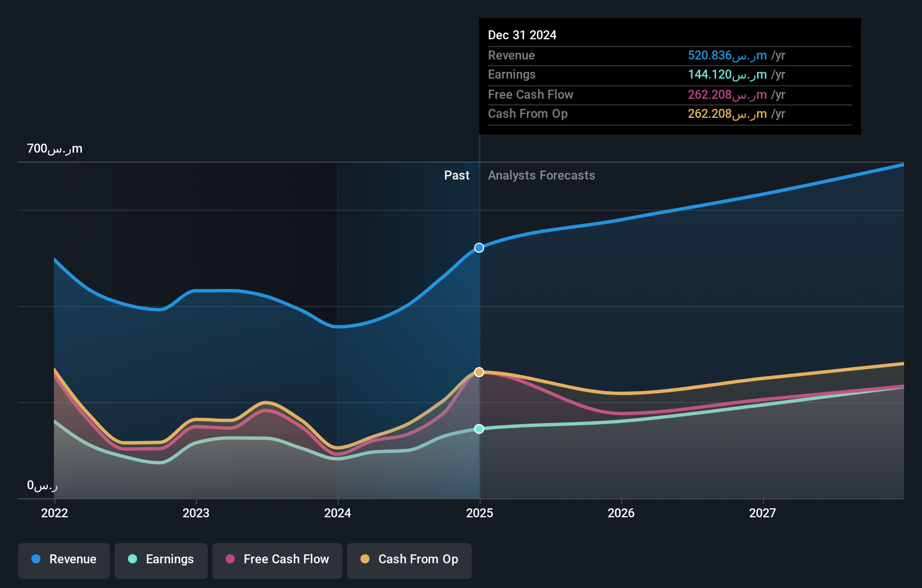This screenshot has width=922, height=588.
Task: Click the 'Revenue' row label in tooltip
Action: [511, 55]
